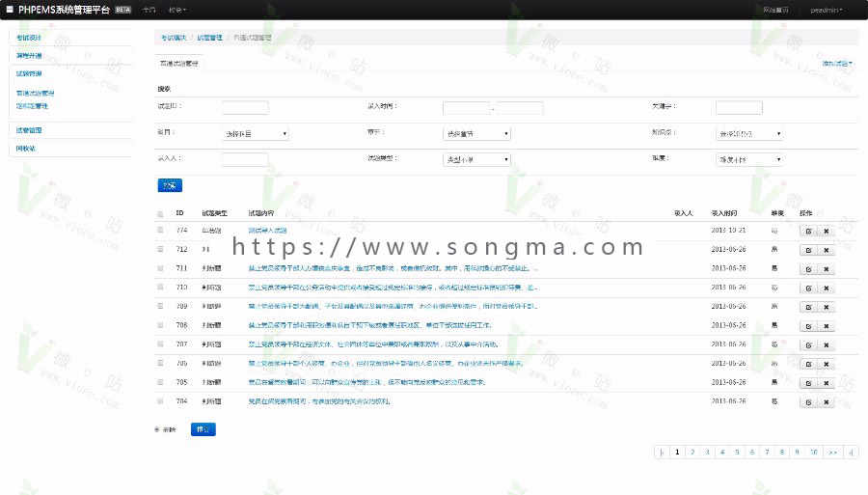Click the PHPEMS logo icon
The height and width of the screenshot is (495, 868).
(x=10, y=10)
